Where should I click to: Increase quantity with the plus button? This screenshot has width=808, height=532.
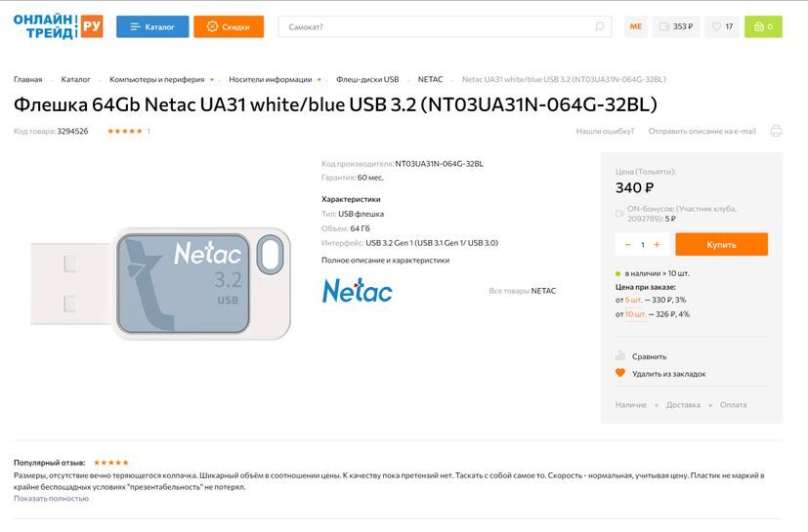click(657, 245)
